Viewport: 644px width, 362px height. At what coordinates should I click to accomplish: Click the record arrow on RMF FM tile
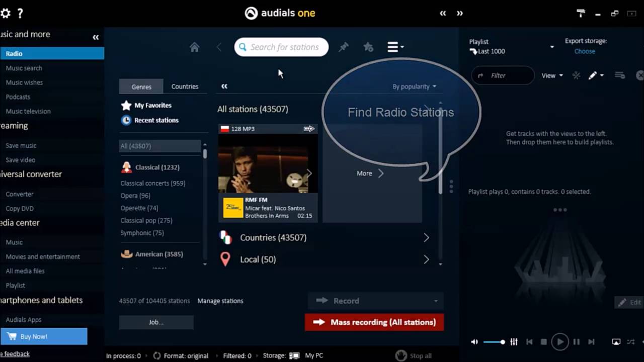click(309, 129)
